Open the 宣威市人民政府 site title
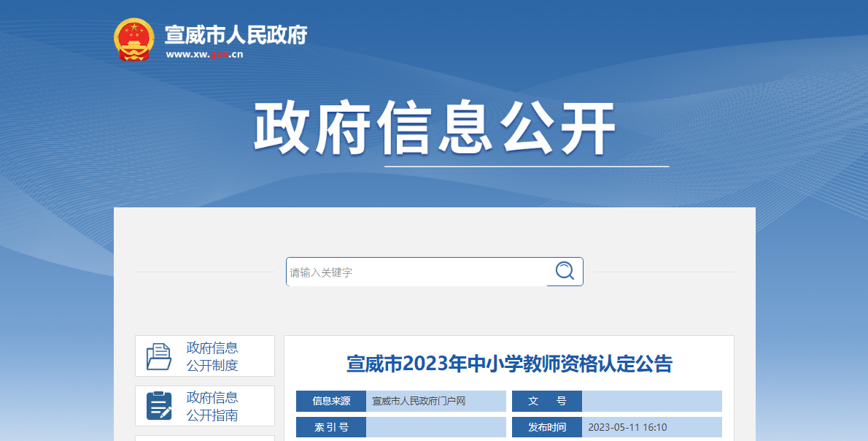This screenshot has width=868, height=441. click(236, 34)
